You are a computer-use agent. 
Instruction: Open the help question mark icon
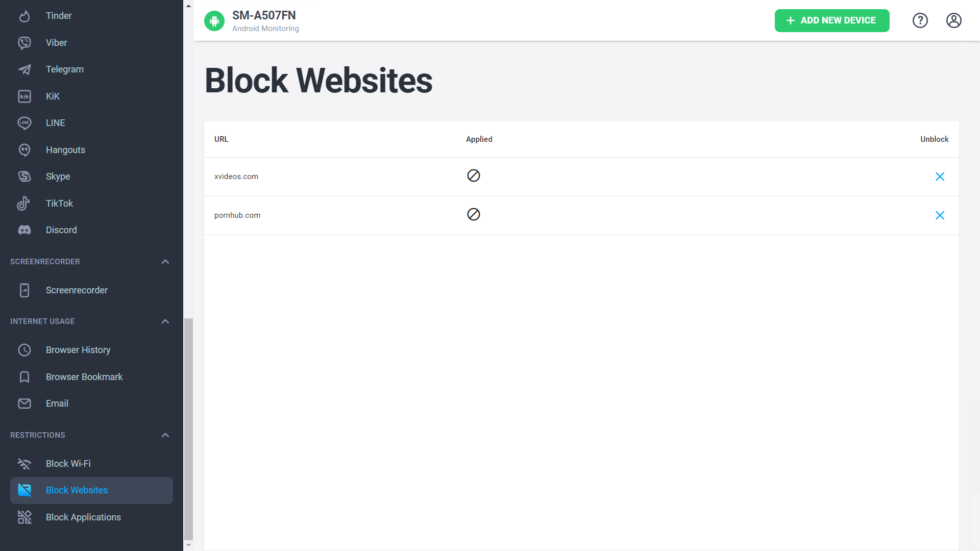[x=920, y=20]
